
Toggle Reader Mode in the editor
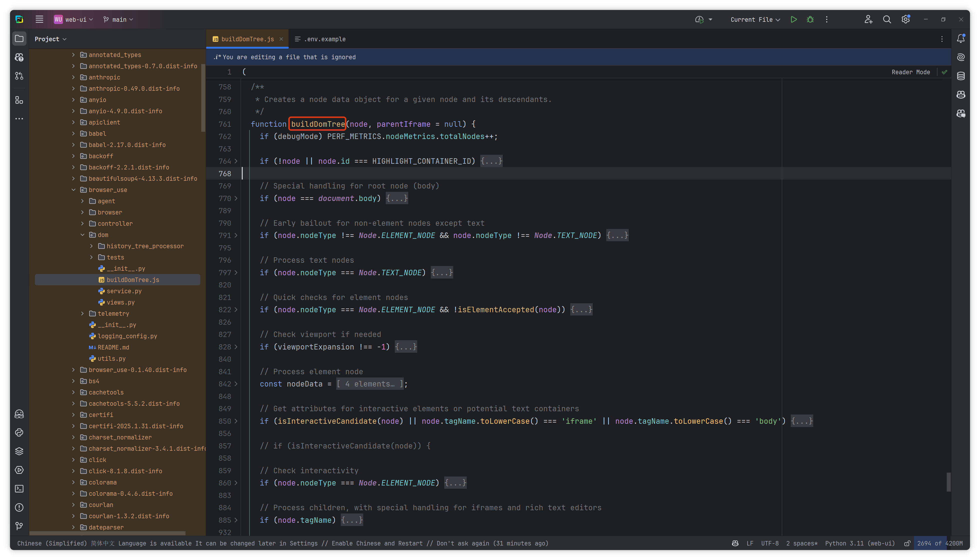(x=910, y=72)
